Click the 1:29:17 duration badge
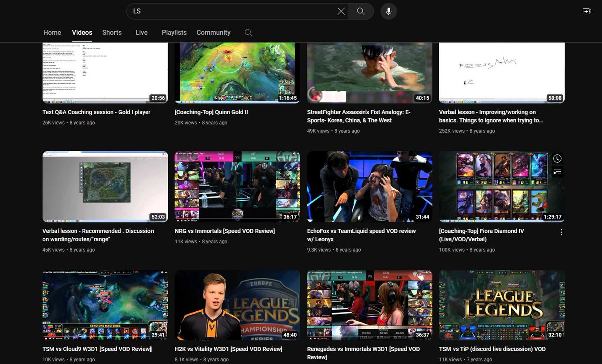 pos(553,217)
